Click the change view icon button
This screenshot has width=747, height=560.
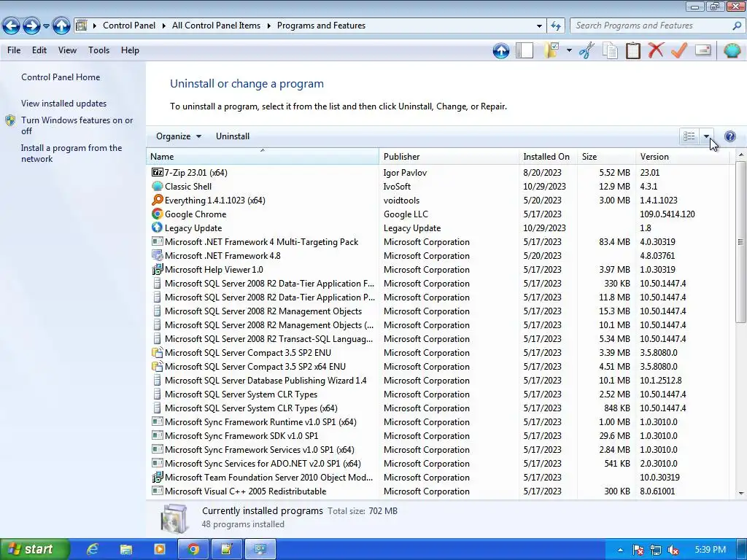tap(689, 136)
